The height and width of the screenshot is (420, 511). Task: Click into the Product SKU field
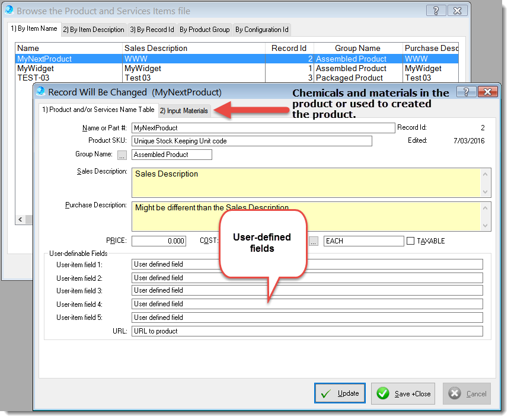pos(251,141)
